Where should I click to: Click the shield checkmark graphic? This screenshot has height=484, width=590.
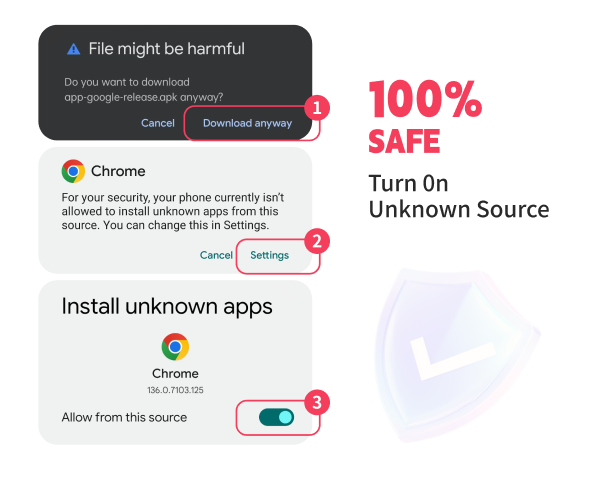coord(456,355)
